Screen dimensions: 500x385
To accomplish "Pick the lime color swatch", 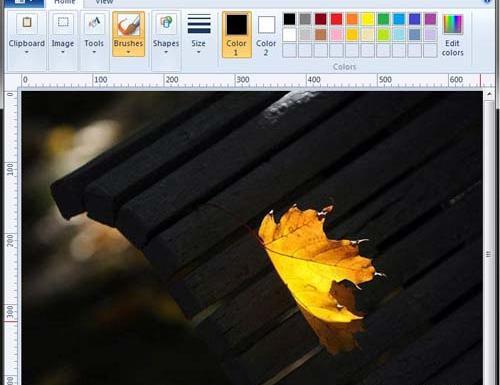I will [x=383, y=35].
